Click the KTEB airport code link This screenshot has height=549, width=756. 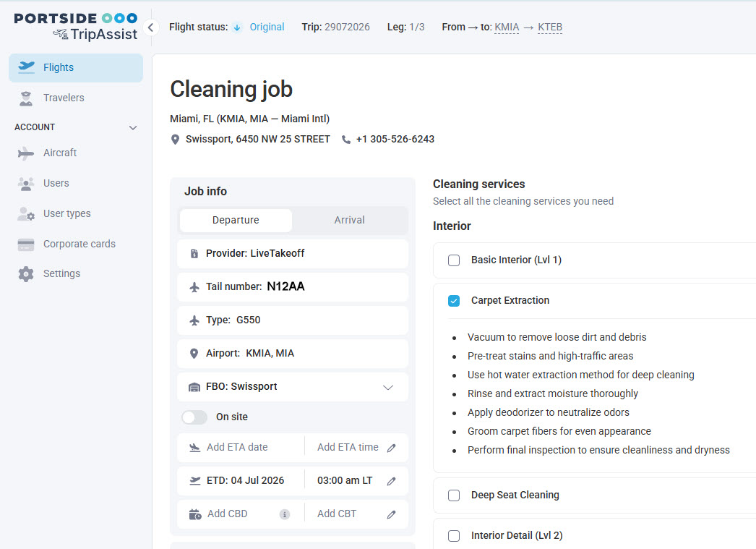pyautogui.click(x=550, y=27)
